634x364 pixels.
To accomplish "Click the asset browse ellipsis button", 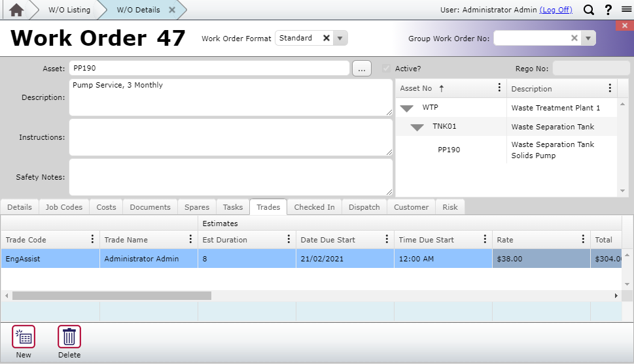I will (362, 69).
